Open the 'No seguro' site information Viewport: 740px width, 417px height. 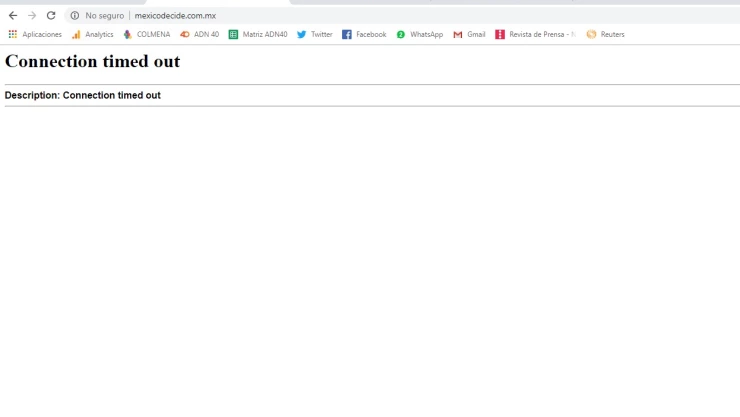click(97, 16)
